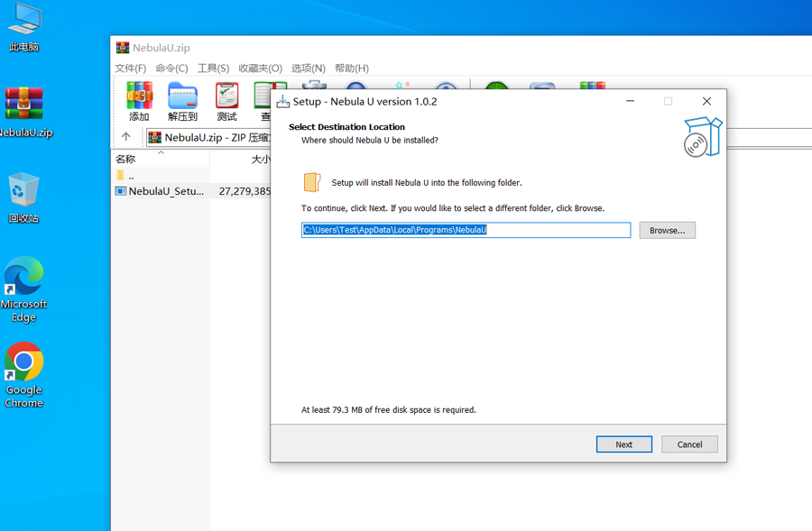812x531 pixels.
Task: Click the installation path input field
Action: coord(466,230)
